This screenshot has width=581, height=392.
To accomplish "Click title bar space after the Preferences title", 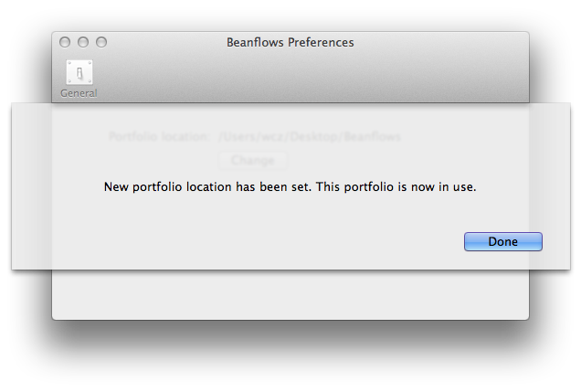I will 441,42.
